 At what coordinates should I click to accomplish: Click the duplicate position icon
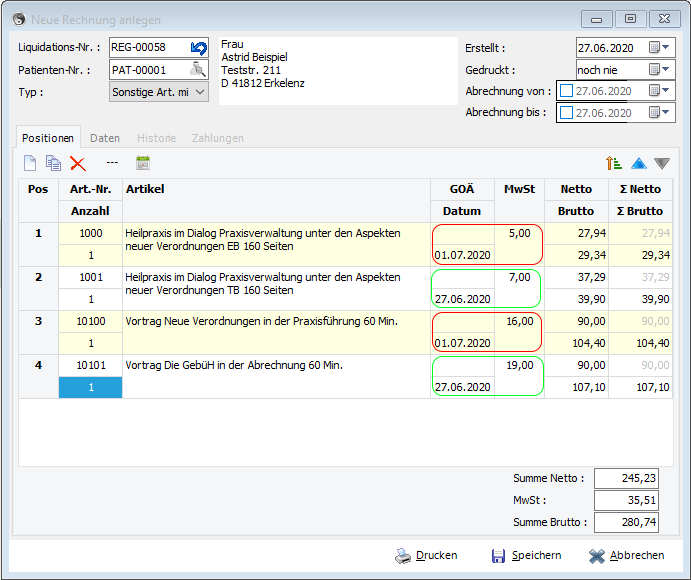point(53,163)
